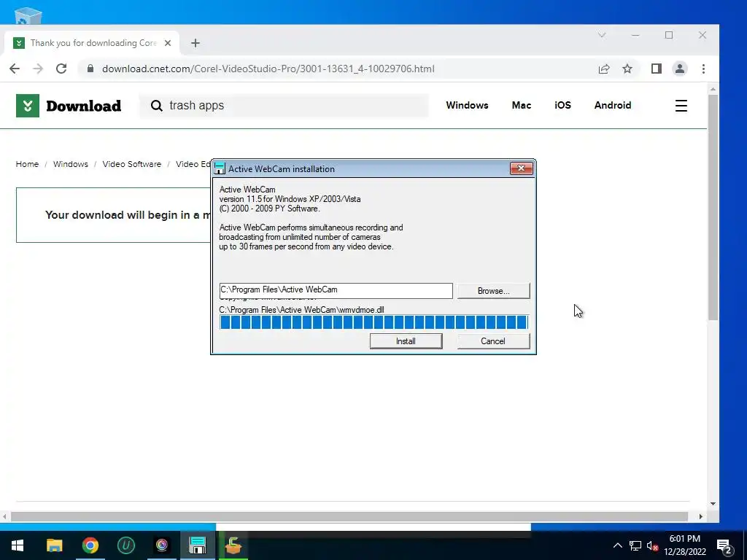This screenshot has height=560, width=747.
Task: Open the Chrome side panel
Action: click(657, 69)
